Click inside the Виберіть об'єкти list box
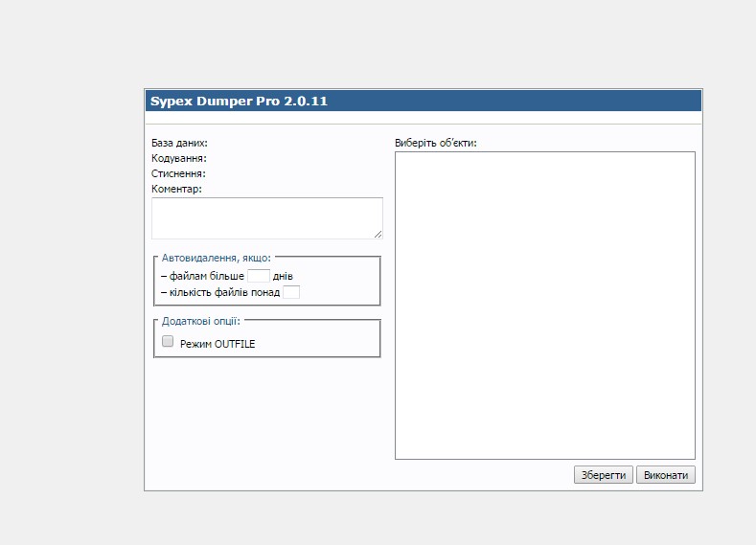Screen dimensions: 756x545 point(545,306)
